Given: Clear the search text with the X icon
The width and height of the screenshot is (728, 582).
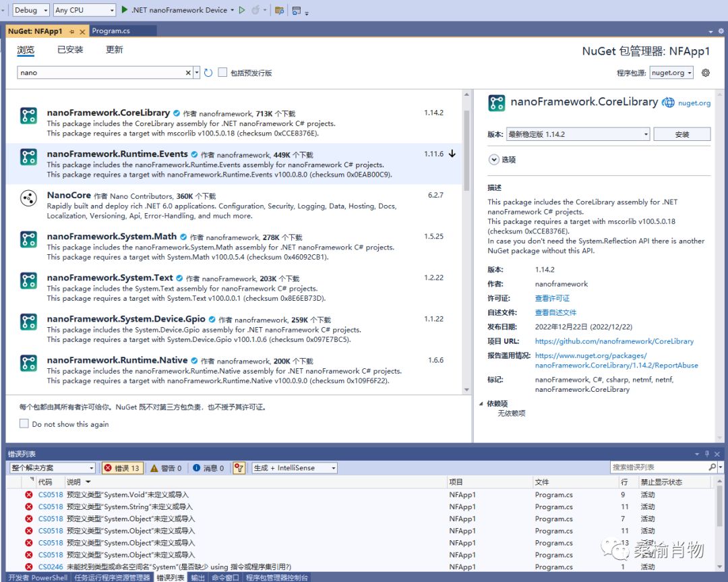Looking at the screenshot, I should (x=188, y=73).
